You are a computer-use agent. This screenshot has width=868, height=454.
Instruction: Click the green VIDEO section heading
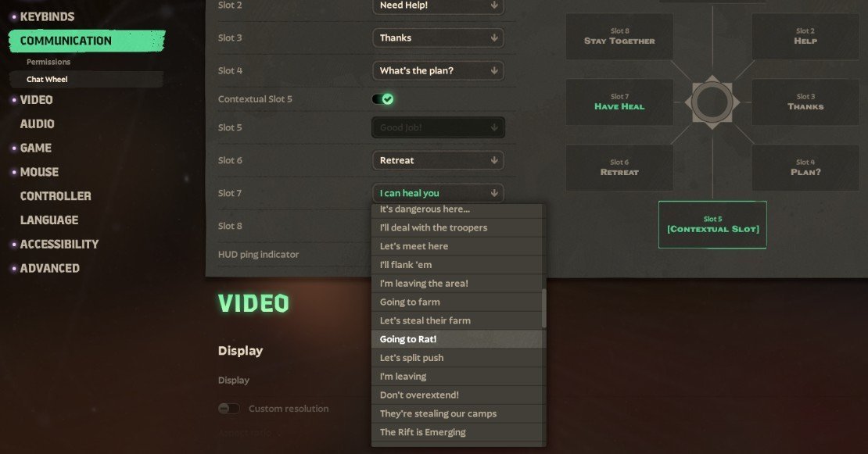point(253,304)
